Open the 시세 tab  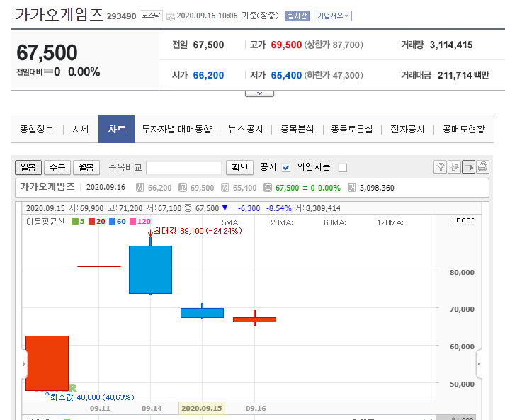(81, 129)
